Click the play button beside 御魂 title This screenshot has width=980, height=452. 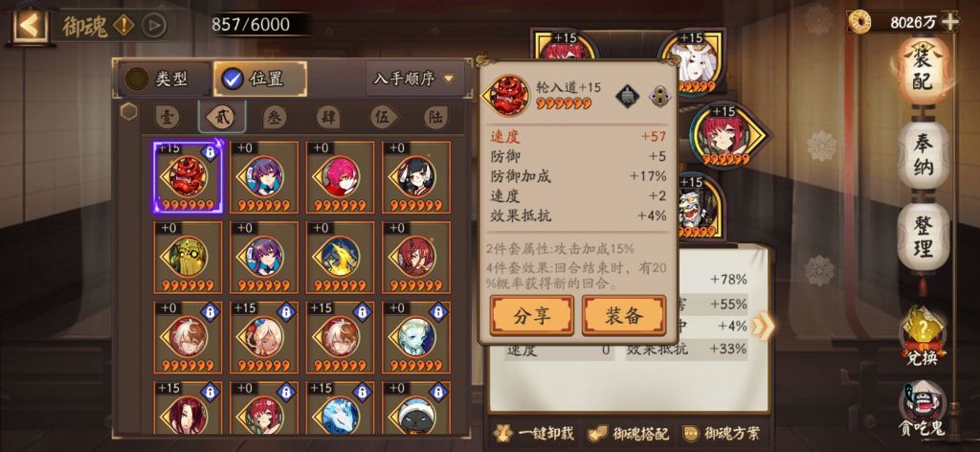coord(153,26)
